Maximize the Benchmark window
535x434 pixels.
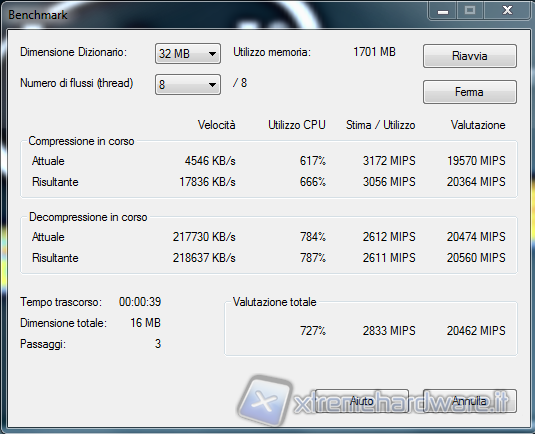(x=470, y=11)
